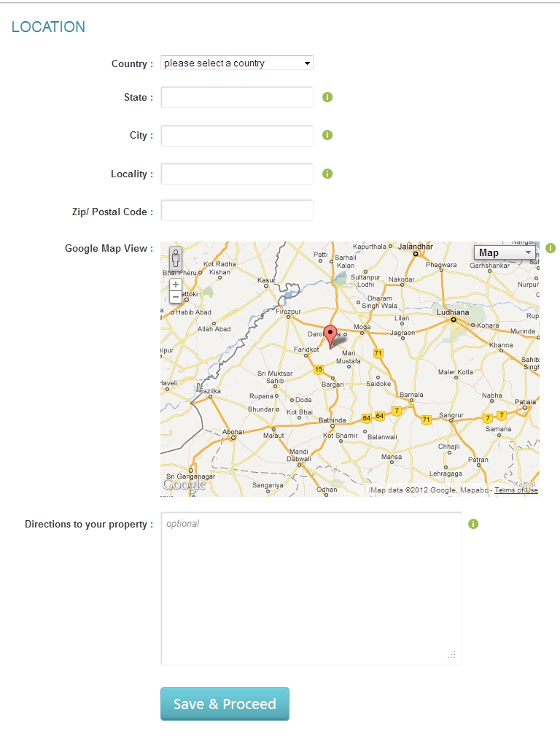Screen dimensions: 560x750
Task: Open info tip beside Directions textarea
Action: (x=473, y=524)
